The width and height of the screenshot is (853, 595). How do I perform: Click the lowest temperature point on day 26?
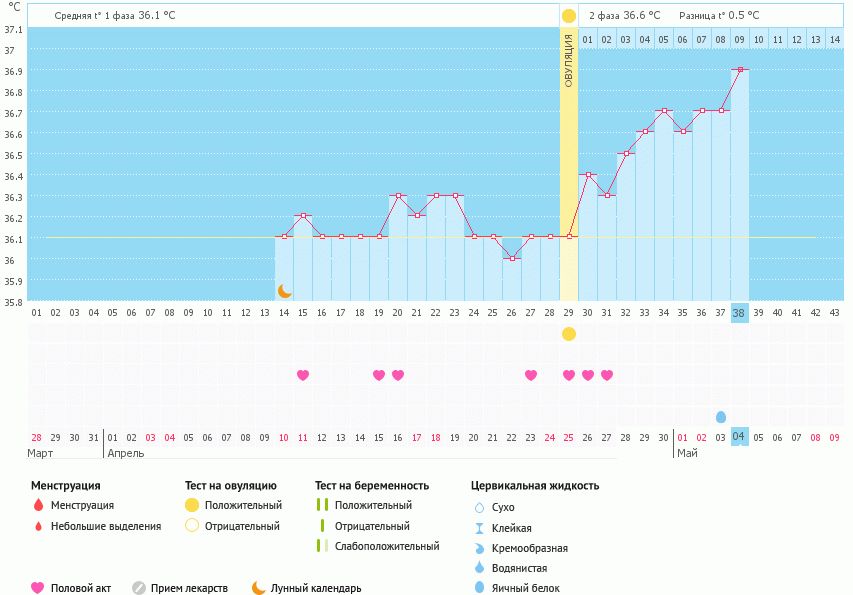coord(512,258)
